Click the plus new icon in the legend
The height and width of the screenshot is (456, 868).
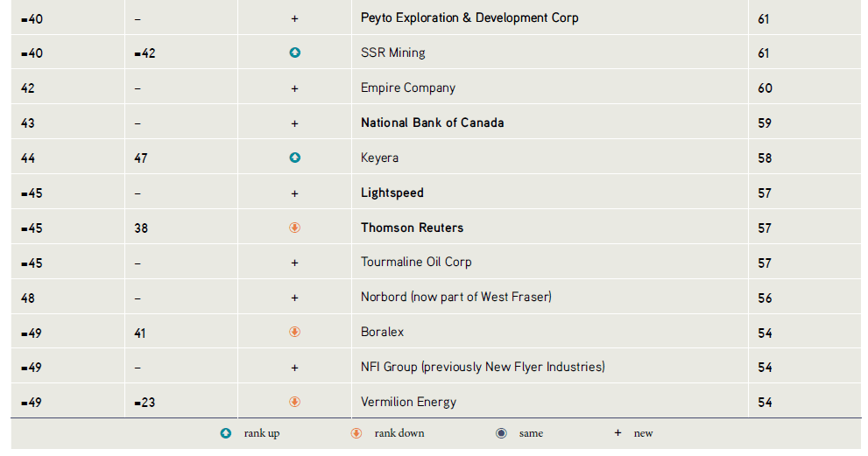click(617, 432)
